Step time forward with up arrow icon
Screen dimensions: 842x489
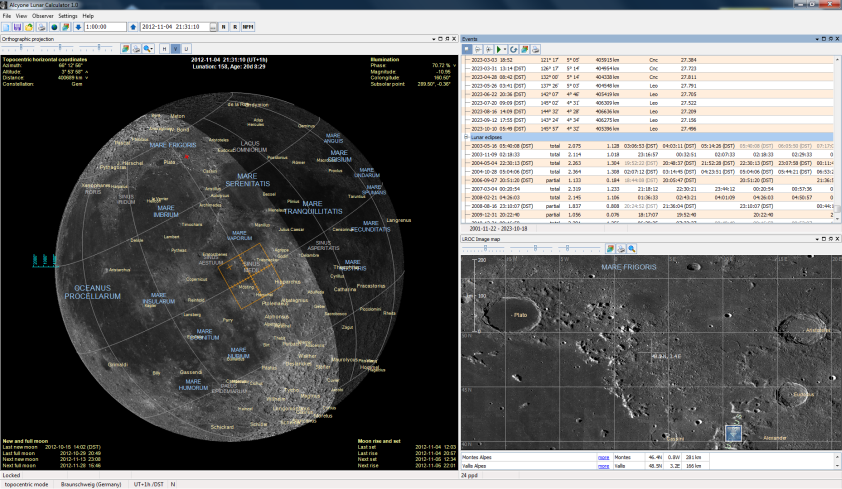133,27
